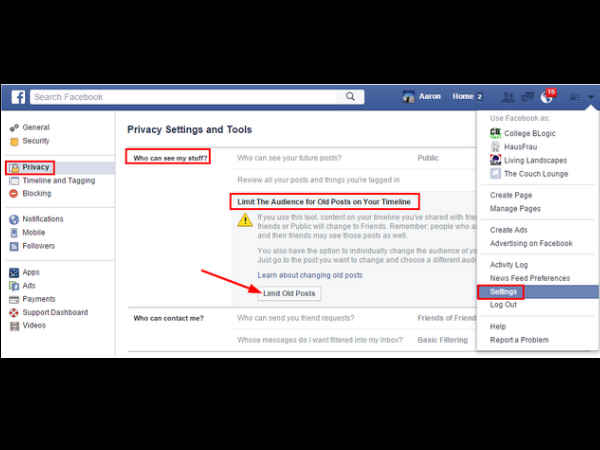The height and width of the screenshot is (450, 600).
Task: Open Blocking settings section
Action: point(37,194)
